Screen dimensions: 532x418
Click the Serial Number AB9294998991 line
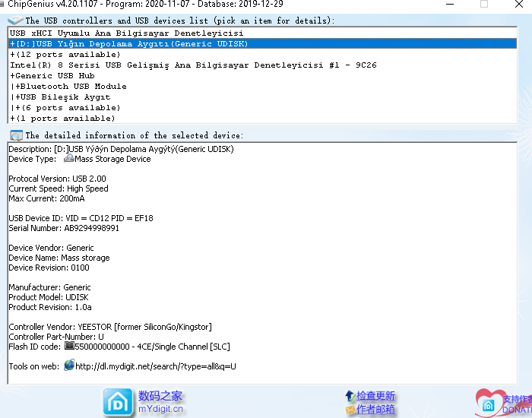64,228
